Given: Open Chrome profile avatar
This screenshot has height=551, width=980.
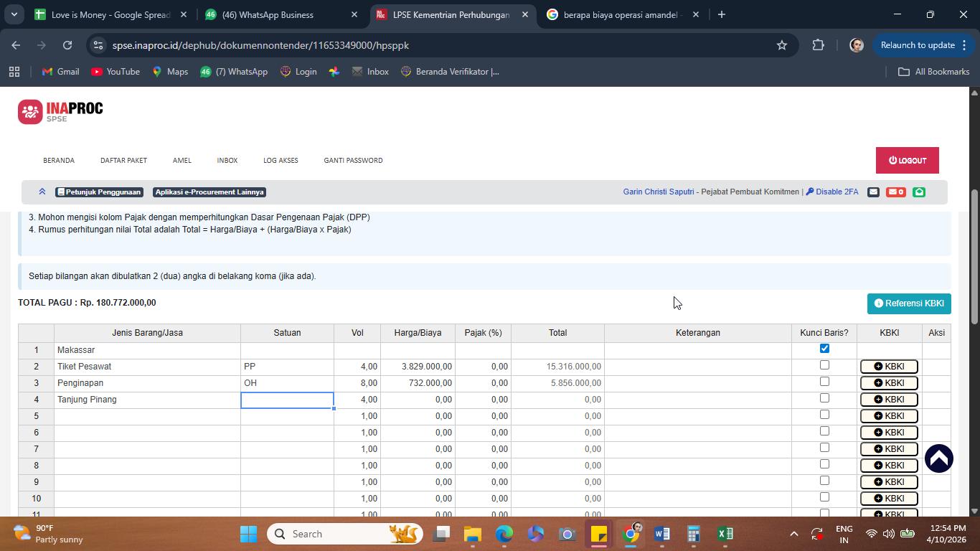Looking at the screenshot, I should 856,45.
